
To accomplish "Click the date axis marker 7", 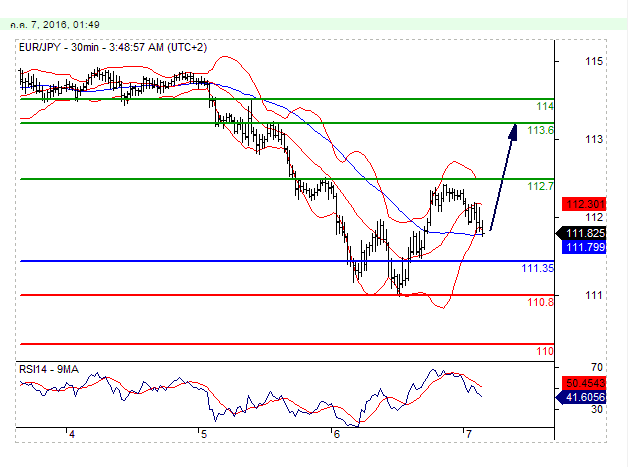I will point(469,434).
